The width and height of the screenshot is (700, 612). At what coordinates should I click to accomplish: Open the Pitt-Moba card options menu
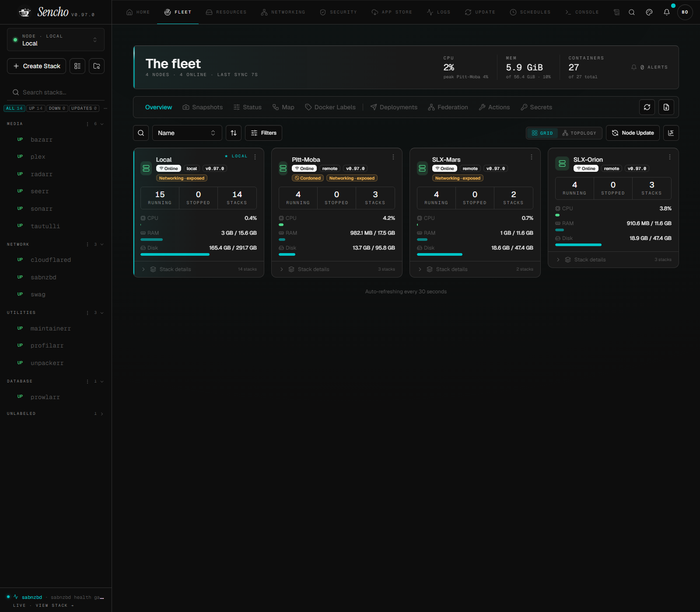(393, 156)
